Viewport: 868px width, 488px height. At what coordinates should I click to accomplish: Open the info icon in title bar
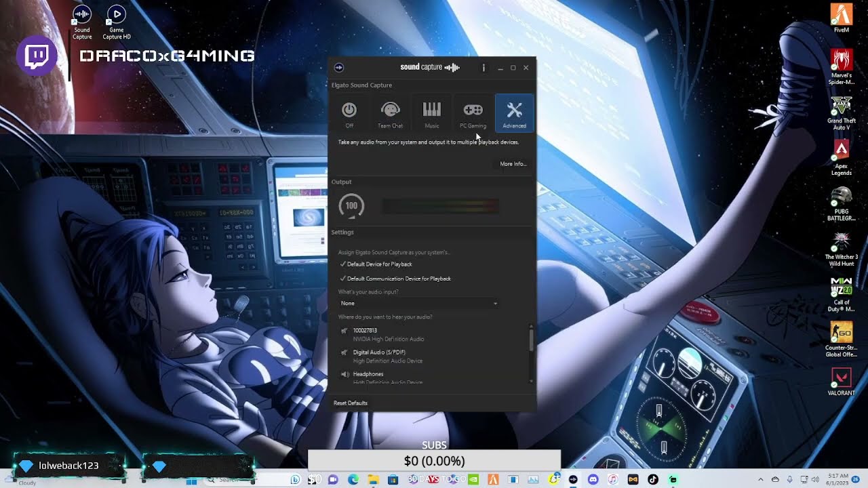coord(484,68)
